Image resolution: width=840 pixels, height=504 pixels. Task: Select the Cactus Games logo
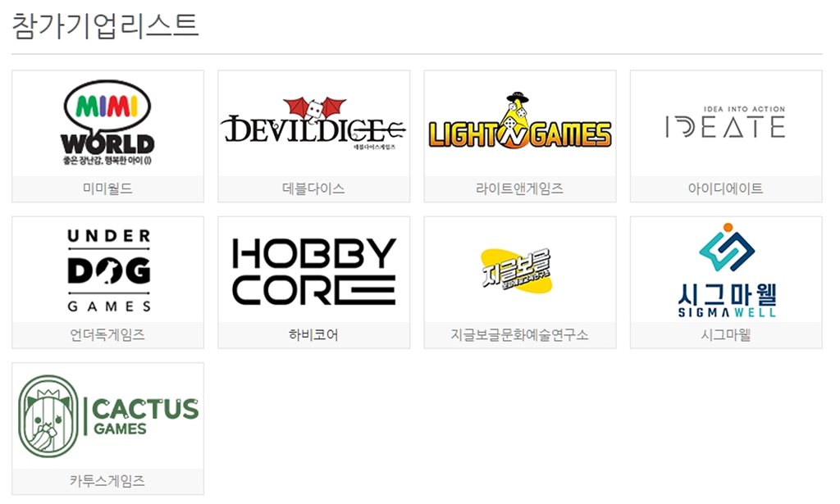point(107,416)
